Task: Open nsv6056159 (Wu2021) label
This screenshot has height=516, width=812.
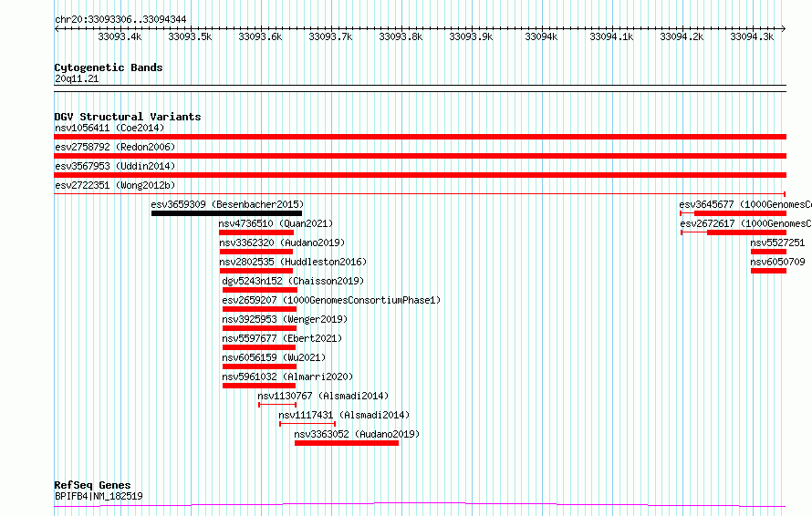Action: (x=274, y=357)
